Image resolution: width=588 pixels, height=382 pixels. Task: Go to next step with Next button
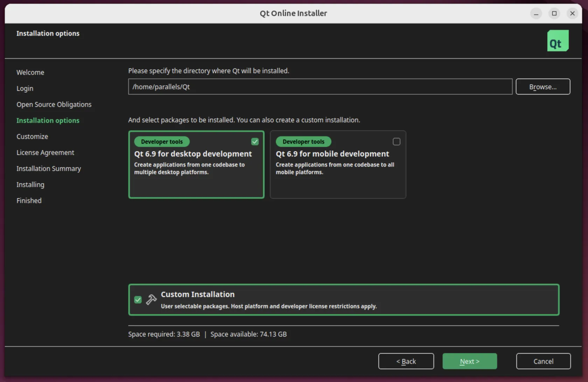[x=469, y=361]
